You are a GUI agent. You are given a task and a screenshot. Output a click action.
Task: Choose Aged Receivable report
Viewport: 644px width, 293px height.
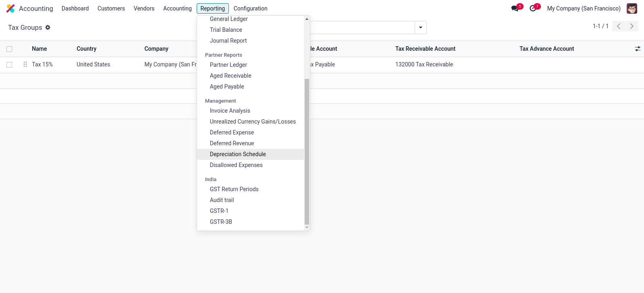coord(231,76)
